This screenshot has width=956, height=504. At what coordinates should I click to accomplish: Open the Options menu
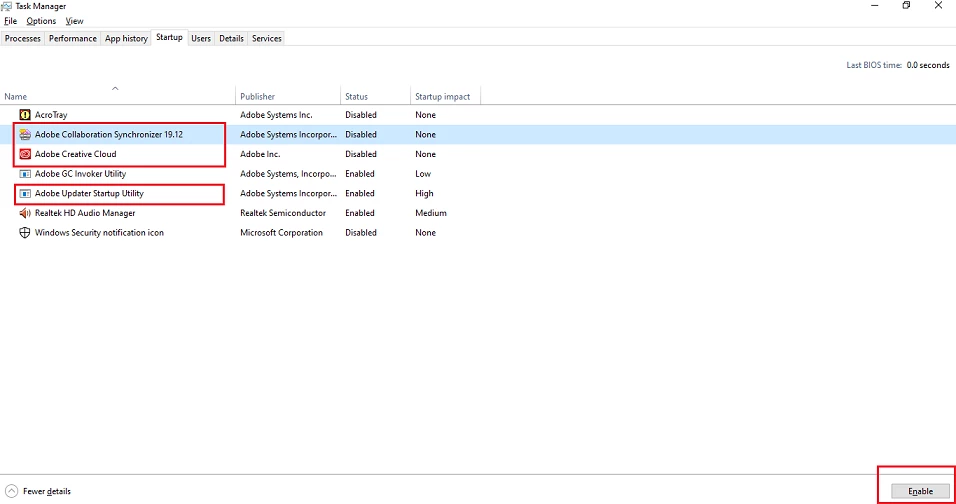click(x=41, y=21)
